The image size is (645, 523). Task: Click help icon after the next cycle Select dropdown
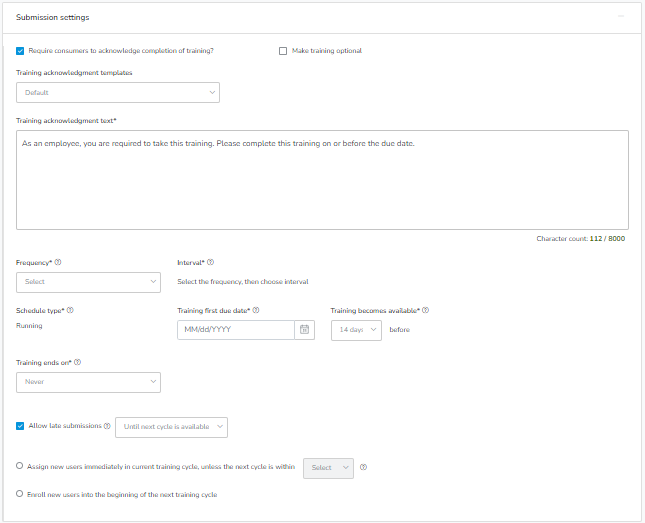tap(363, 467)
